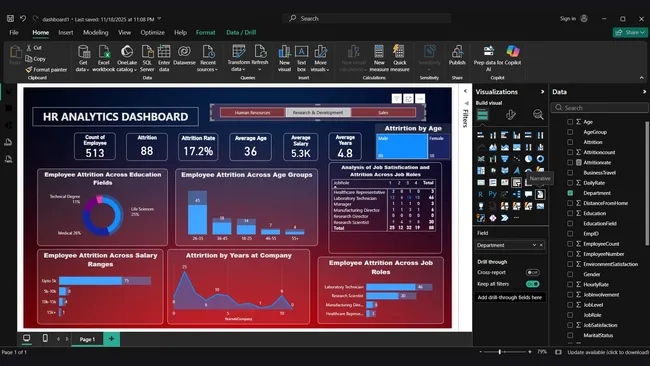This screenshot has width=650, height=366.
Task: Launch the Copilot icon
Action: tap(513, 51)
